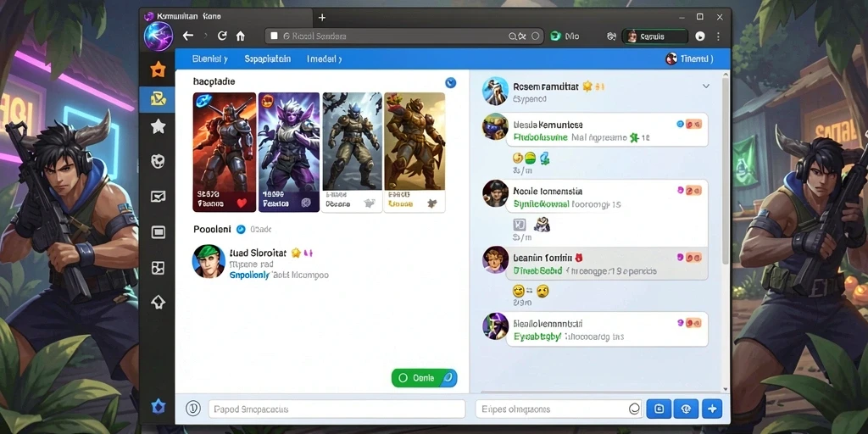The image size is (868, 434).
Task: Open the 'Blenist' tab dropdown
Action: tap(210, 58)
